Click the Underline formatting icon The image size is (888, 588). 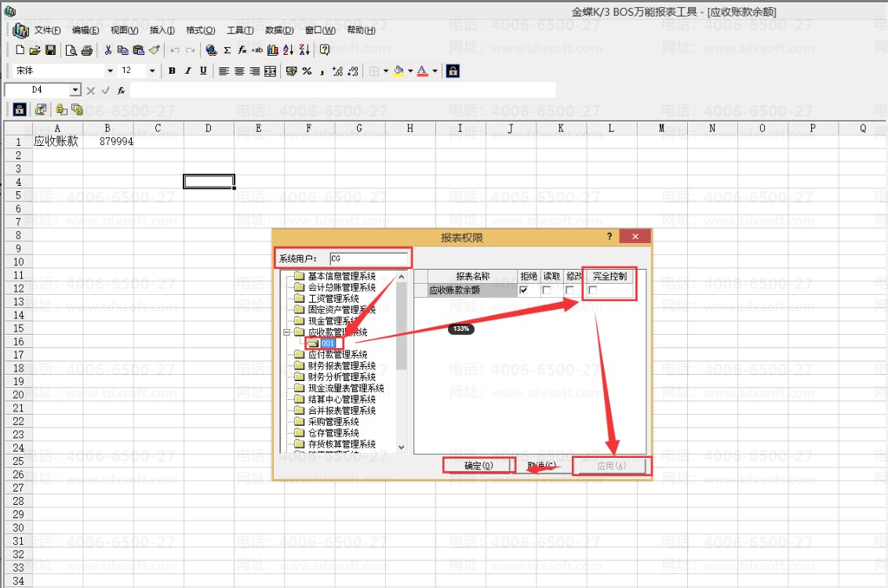click(203, 71)
